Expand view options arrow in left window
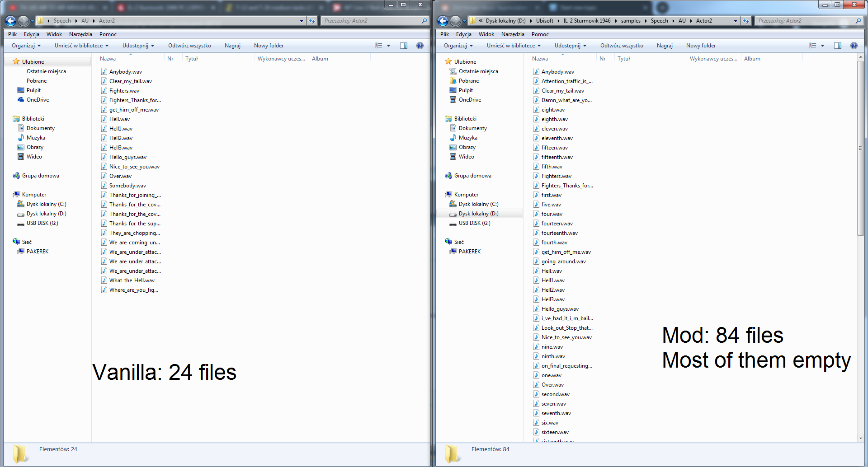868x467 pixels. (x=388, y=46)
